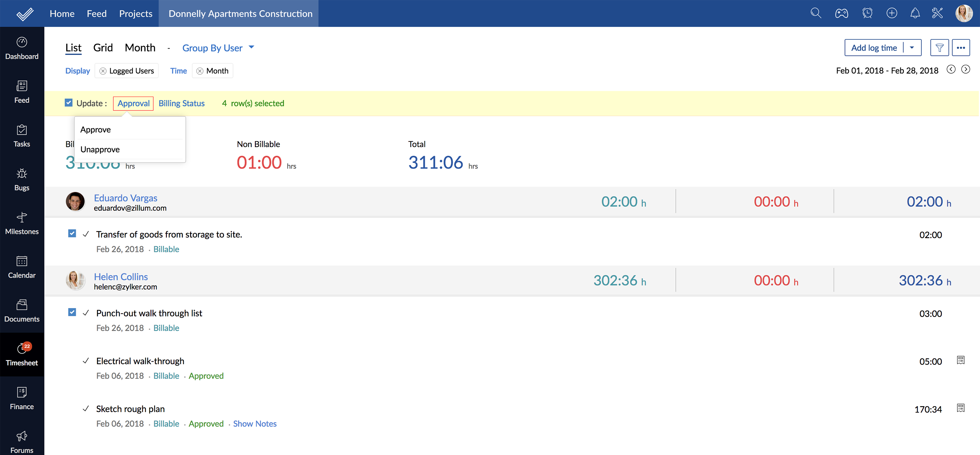980x455 pixels.
Task: Open the three-dot more options menu
Action: (x=961, y=48)
